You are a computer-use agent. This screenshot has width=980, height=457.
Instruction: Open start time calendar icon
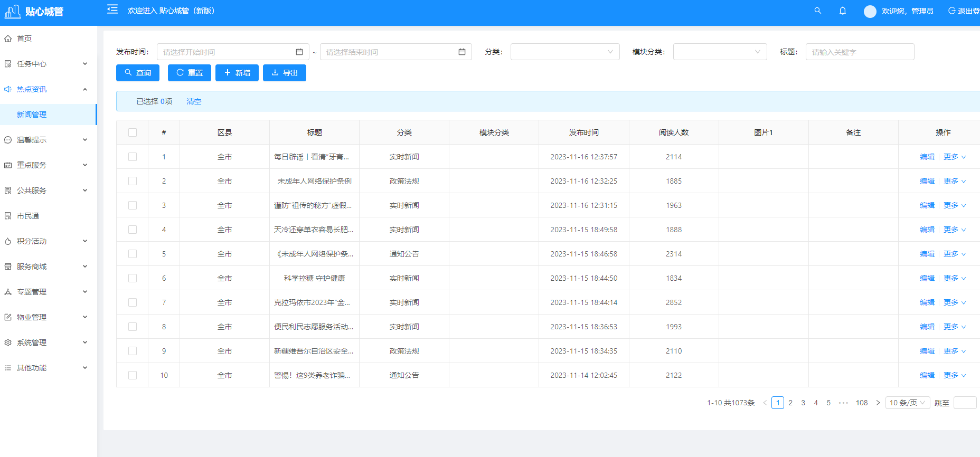299,52
